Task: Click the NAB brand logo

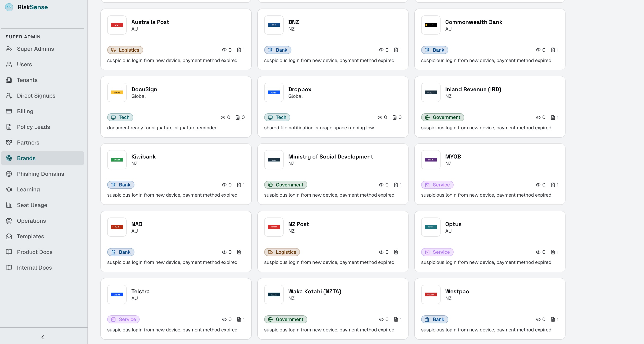Action: (x=117, y=227)
